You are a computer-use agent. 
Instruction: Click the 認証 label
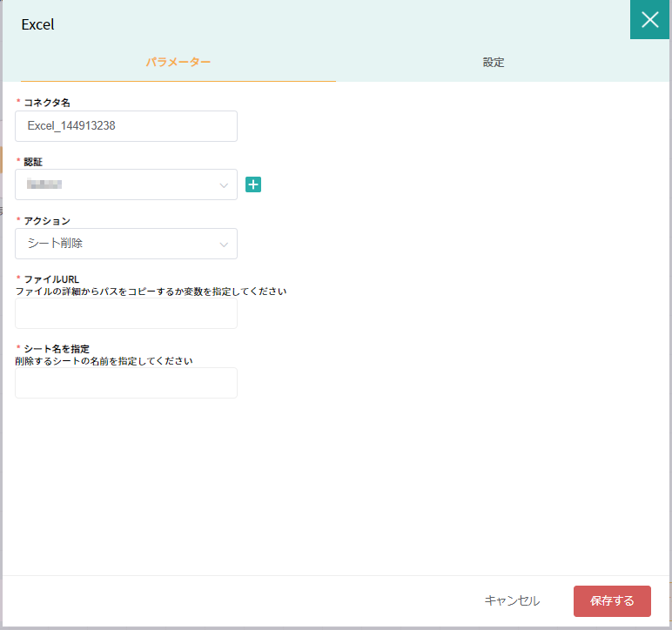33,162
